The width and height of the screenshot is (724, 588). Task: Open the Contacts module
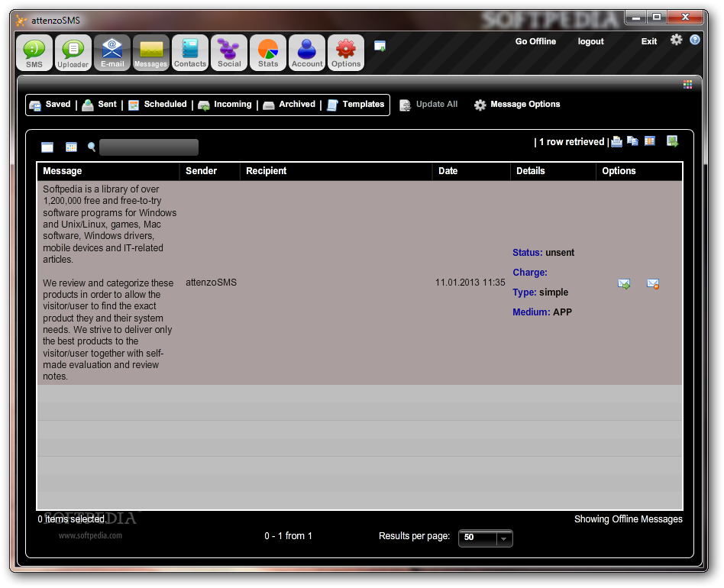point(190,53)
